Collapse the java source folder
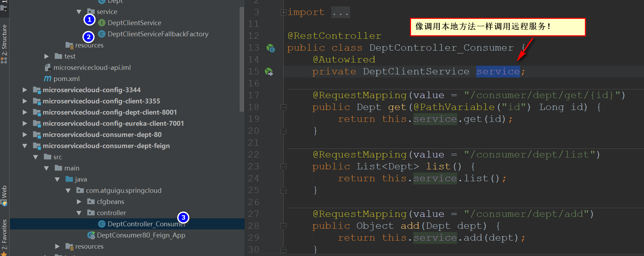Viewport: 644px width, 256px height. click(x=57, y=179)
